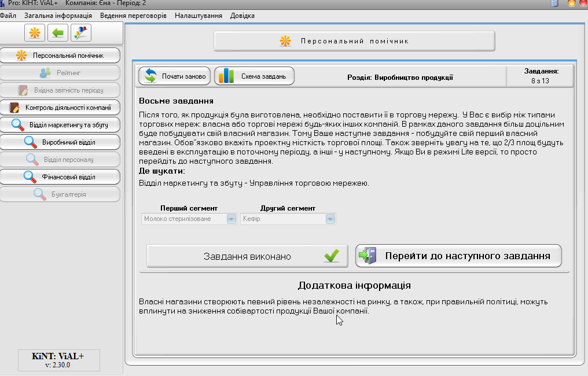Click the map pins toolbar icon
Viewport: 588px width, 376px height.
pos(80,32)
